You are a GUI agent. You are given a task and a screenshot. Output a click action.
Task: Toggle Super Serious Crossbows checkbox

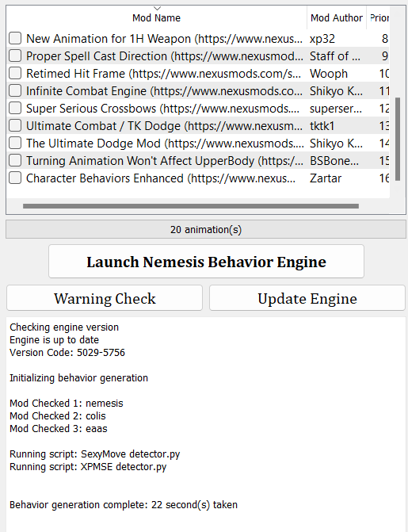15,109
